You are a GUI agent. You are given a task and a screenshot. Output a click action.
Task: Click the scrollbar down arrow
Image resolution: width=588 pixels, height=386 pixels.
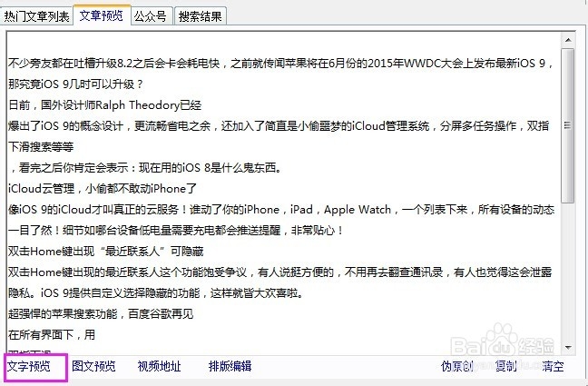(568, 348)
